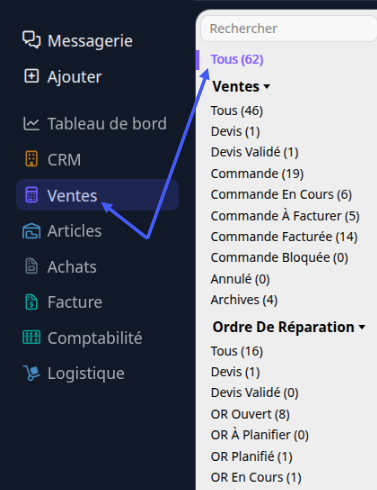This screenshot has width=377, height=490.
Task: Focus the Rechercher search field
Action: point(289,29)
